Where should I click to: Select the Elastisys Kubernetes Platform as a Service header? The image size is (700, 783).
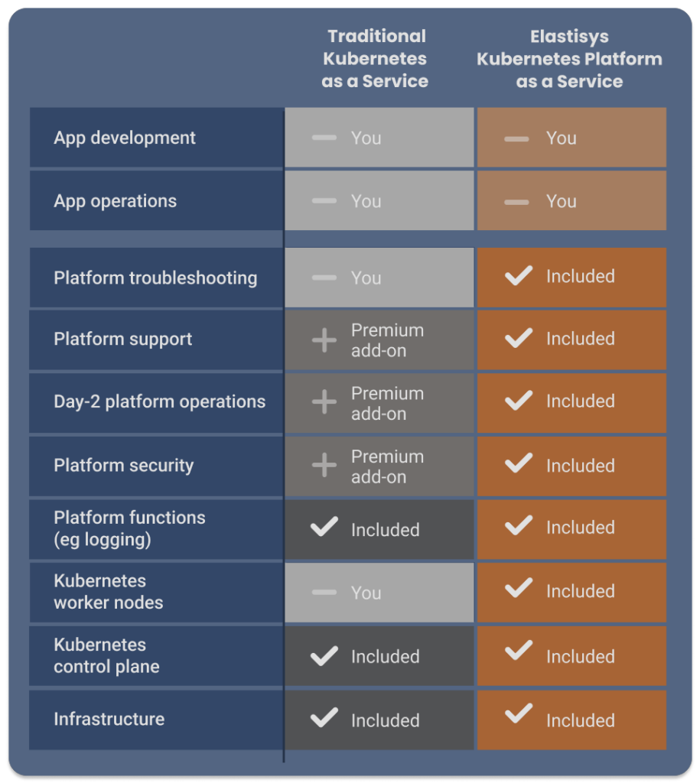click(x=570, y=59)
